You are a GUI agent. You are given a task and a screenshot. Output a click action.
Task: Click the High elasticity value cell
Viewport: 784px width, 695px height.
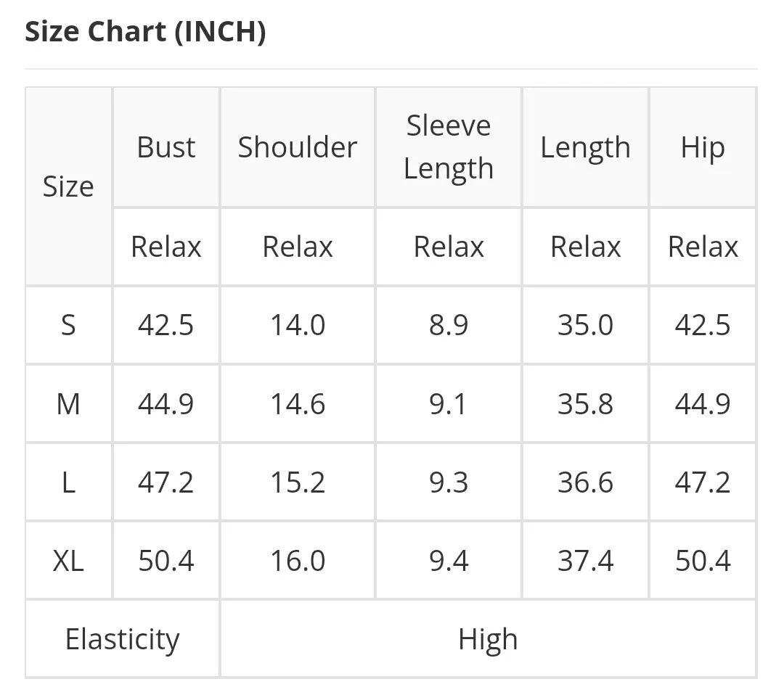488,639
